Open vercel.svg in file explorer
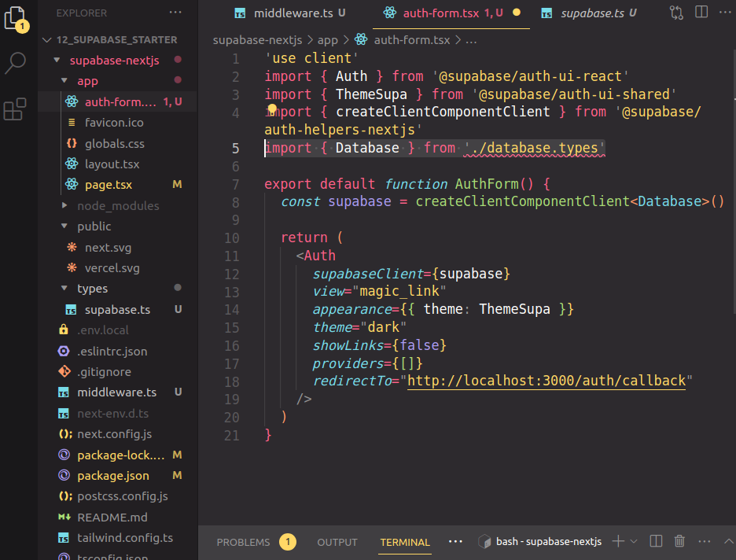Viewport: 736px width, 560px height. [117, 267]
